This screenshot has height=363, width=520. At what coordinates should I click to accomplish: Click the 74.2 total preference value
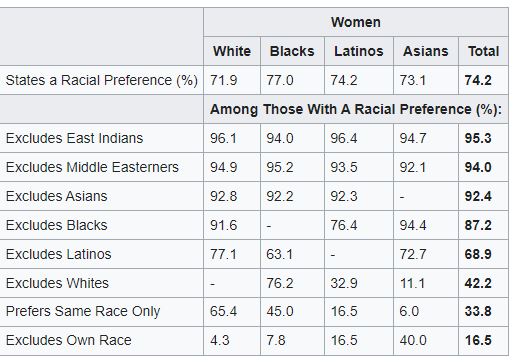(478, 80)
